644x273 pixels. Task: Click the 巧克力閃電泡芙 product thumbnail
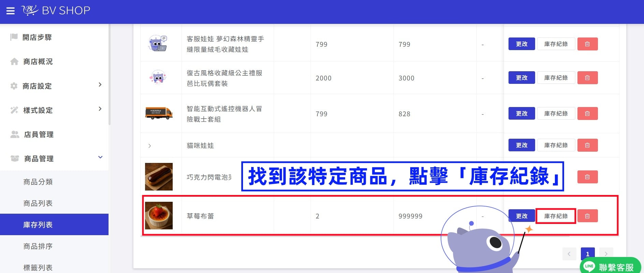click(x=159, y=177)
